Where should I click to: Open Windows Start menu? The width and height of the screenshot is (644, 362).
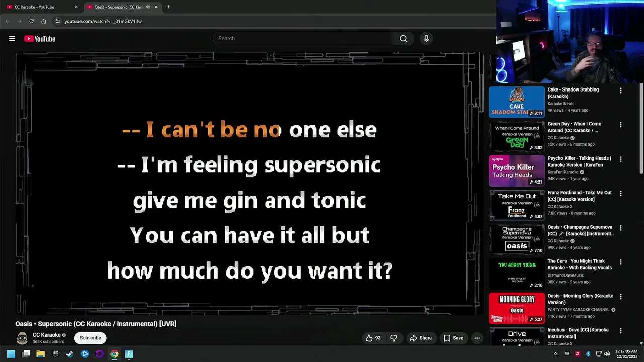pyautogui.click(x=11, y=354)
